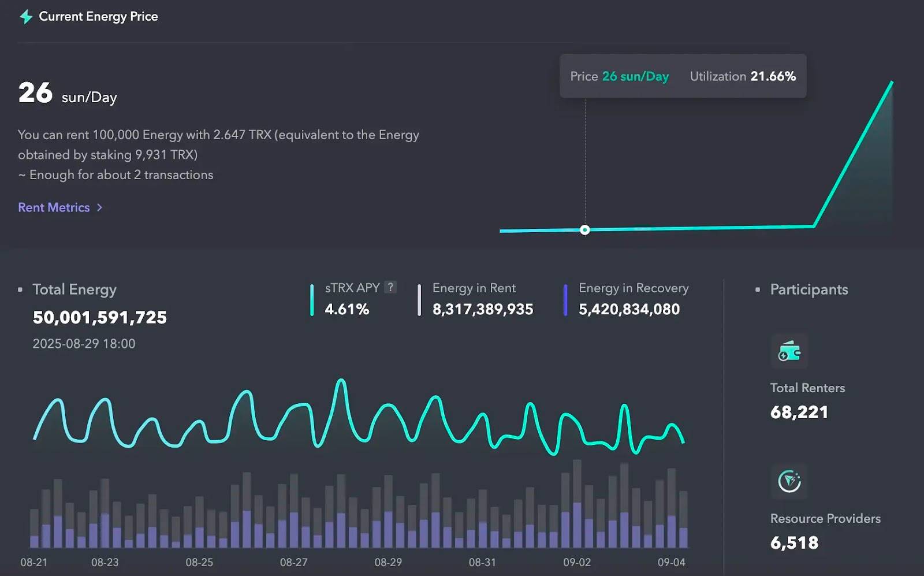The height and width of the screenshot is (576, 924).
Task: Click the purple Energy in Recovery indicator bar
Action: (565, 299)
